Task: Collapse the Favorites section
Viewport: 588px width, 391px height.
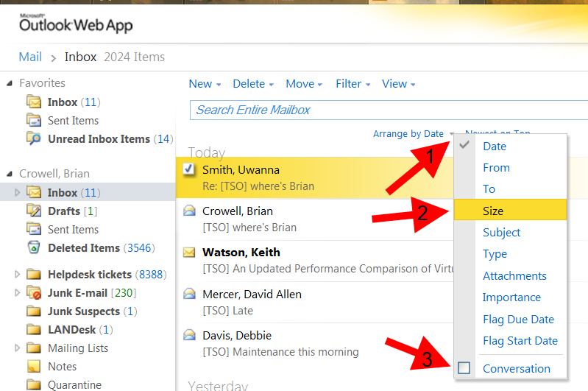Action: click(x=10, y=83)
